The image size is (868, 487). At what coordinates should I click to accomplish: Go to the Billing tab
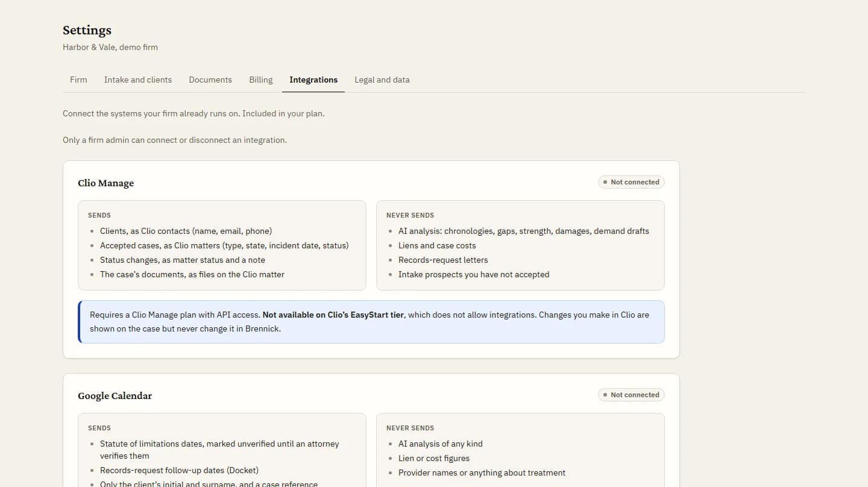(261, 80)
